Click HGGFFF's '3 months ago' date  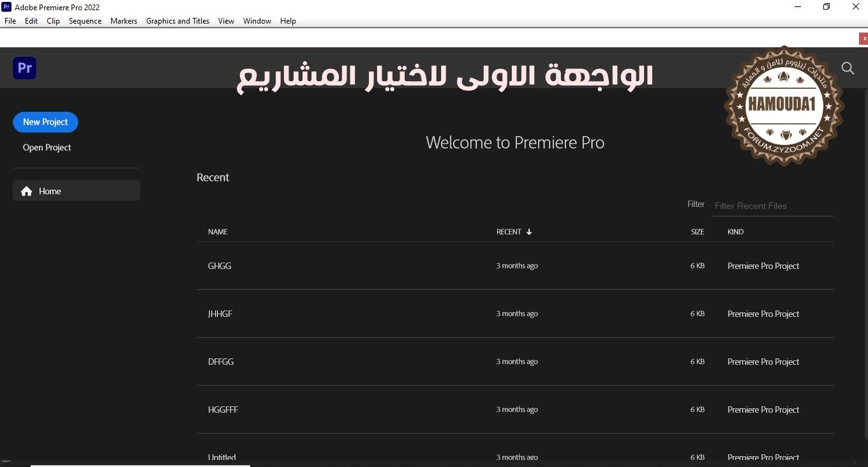517,410
